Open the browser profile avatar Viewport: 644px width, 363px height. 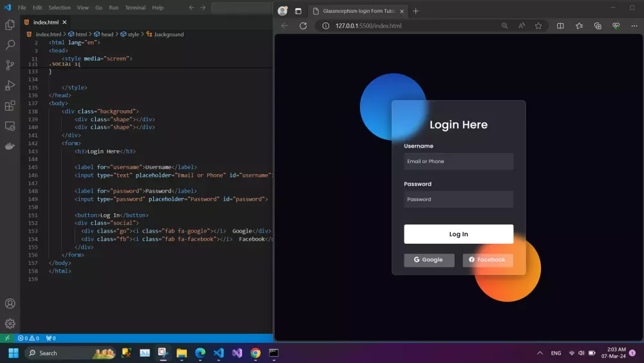pyautogui.click(x=283, y=11)
